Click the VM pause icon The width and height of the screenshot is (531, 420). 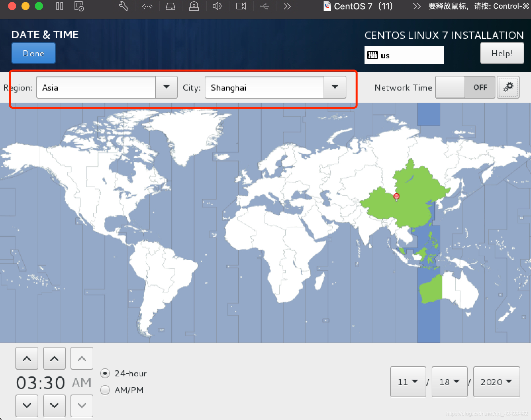(60, 6)
